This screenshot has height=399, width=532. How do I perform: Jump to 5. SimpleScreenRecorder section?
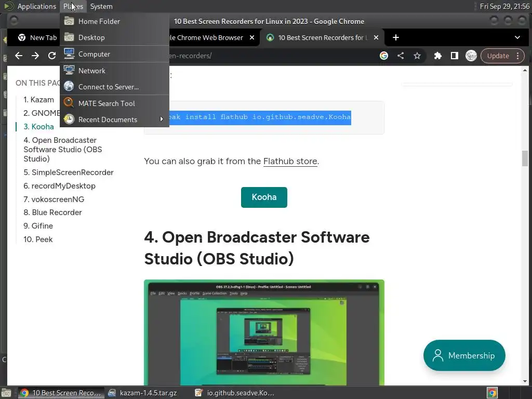click(69, 172)
